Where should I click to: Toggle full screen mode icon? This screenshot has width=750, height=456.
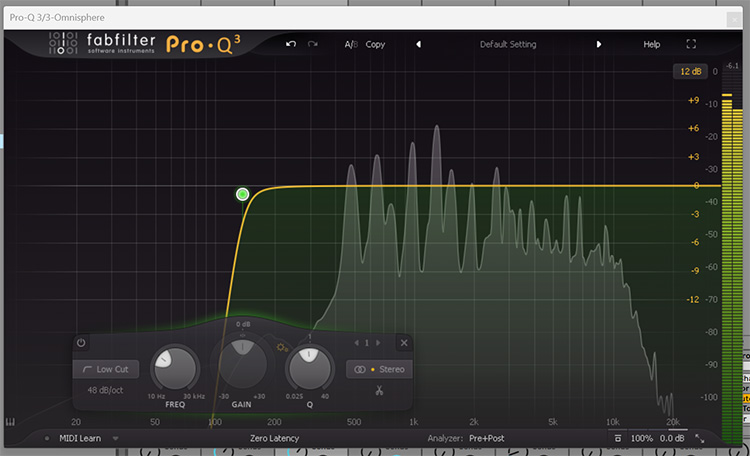coord(691,44)
